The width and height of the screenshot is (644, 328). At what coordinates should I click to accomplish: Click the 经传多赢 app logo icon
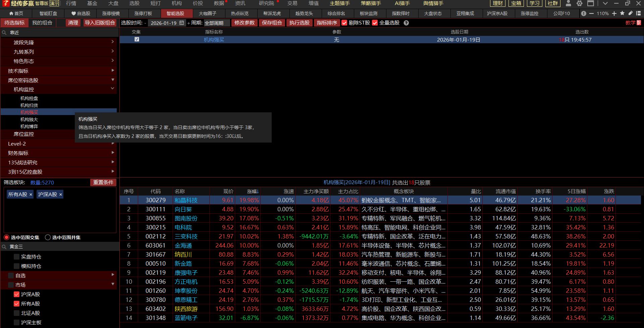tap(6, 3)
